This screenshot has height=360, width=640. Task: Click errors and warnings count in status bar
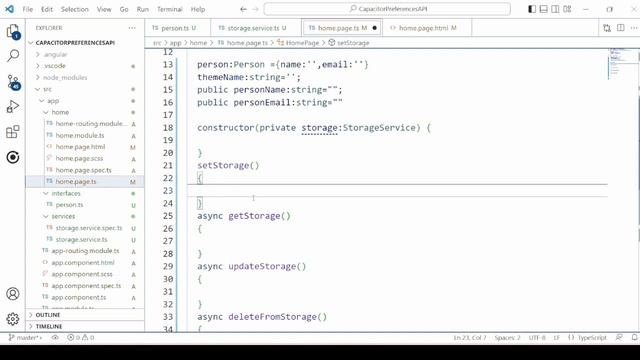click(81, 338)
